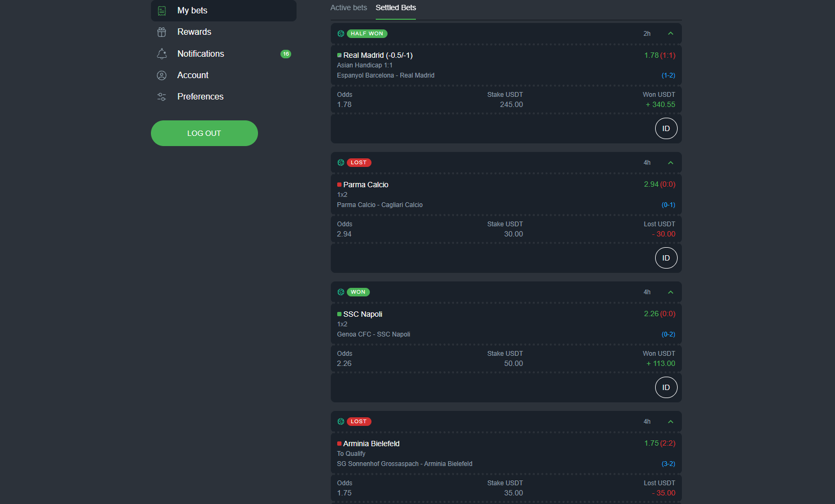Select the Settled Bets tab
The width and height of the screenshot is (835, 504).
click(396, 7)
